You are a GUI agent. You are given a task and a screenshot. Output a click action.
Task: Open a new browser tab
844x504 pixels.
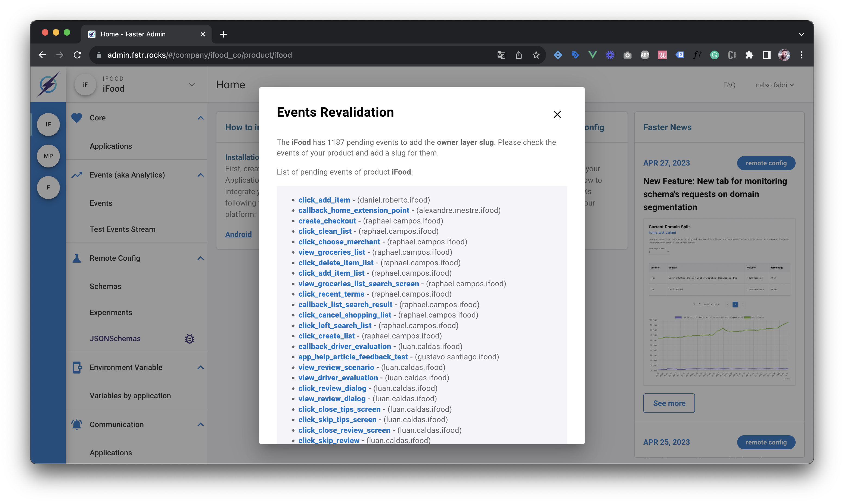224,34
